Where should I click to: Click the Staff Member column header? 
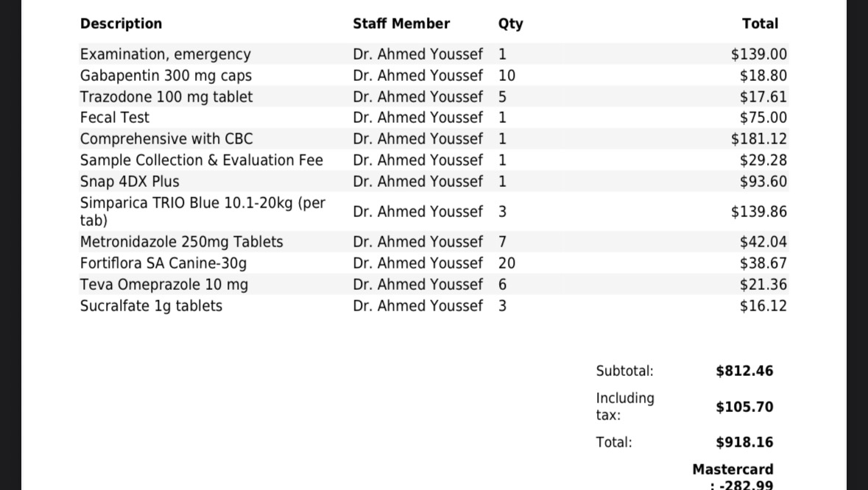point(401,24)
